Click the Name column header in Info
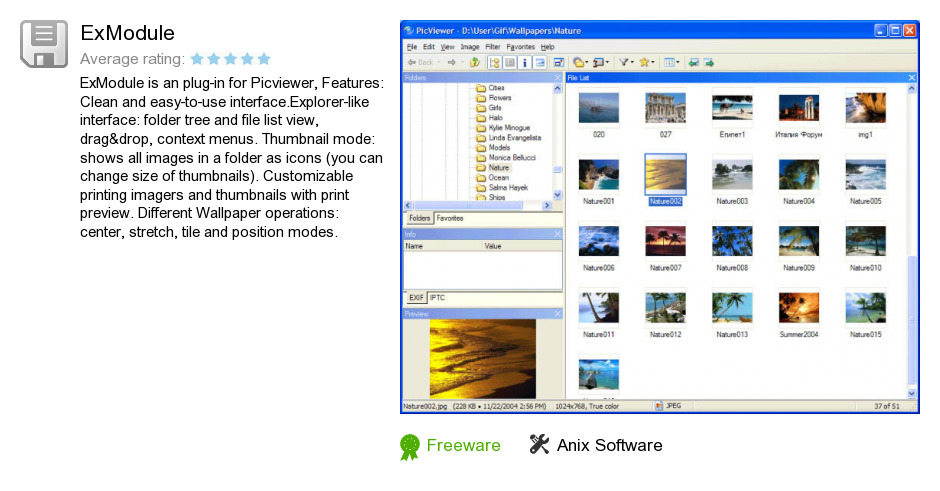This screenshot has width=940, height=491. 443,246
